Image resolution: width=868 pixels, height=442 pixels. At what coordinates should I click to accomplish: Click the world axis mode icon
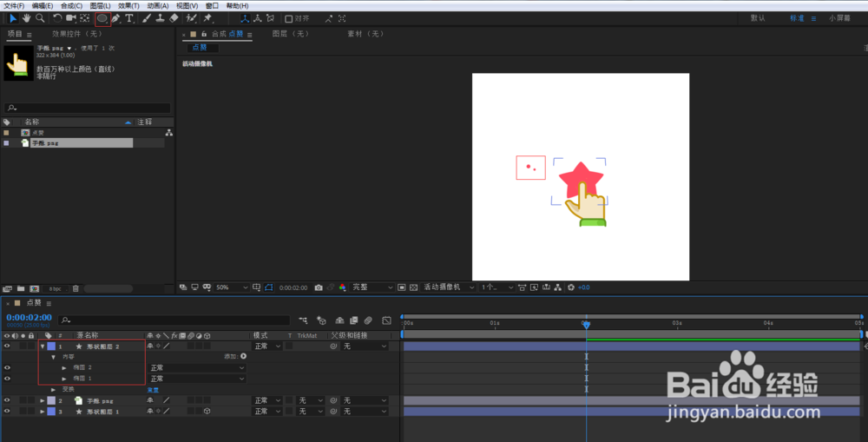point(258,18)
